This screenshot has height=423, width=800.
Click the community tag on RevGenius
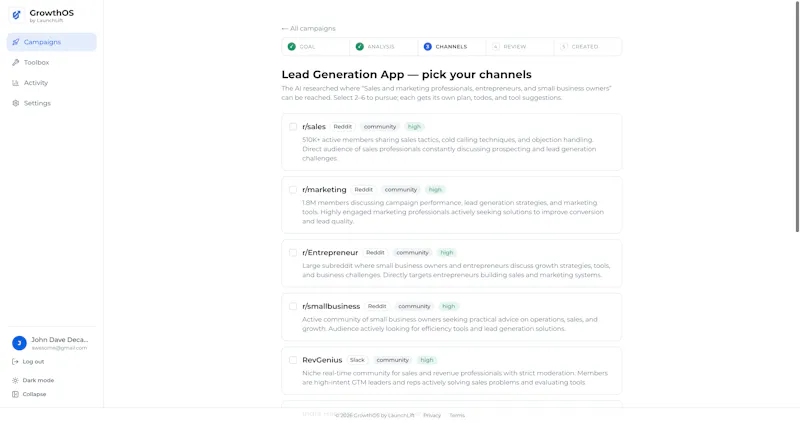(x=392, y=360)
